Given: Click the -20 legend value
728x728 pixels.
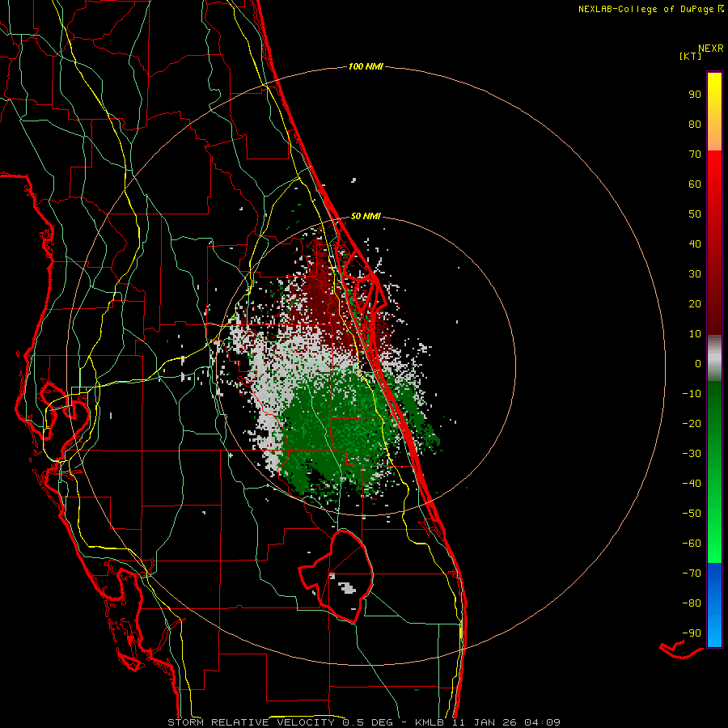Looking at the screenshot, I should [x=692, y=423].
